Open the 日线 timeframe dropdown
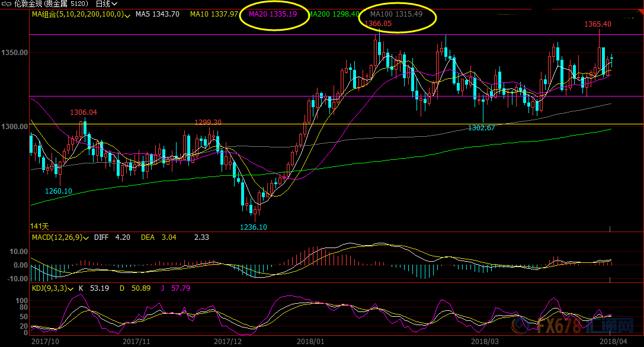644x347 pixels. click(x=107, y=4)
